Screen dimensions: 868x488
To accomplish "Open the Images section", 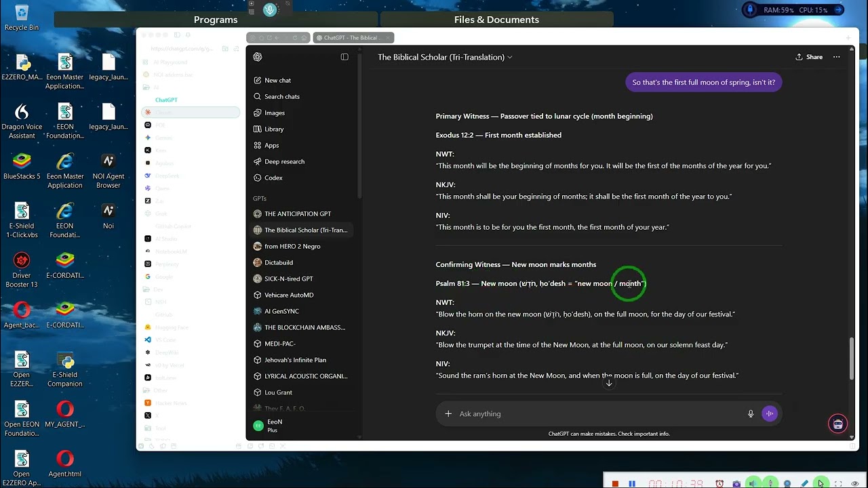I will coord(301,113).
